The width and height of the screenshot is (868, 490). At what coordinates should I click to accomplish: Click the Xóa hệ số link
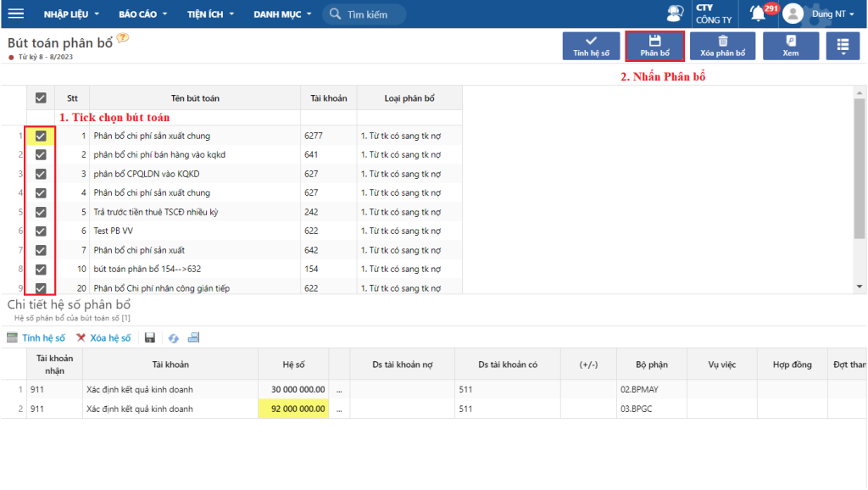tap(110, 337)
